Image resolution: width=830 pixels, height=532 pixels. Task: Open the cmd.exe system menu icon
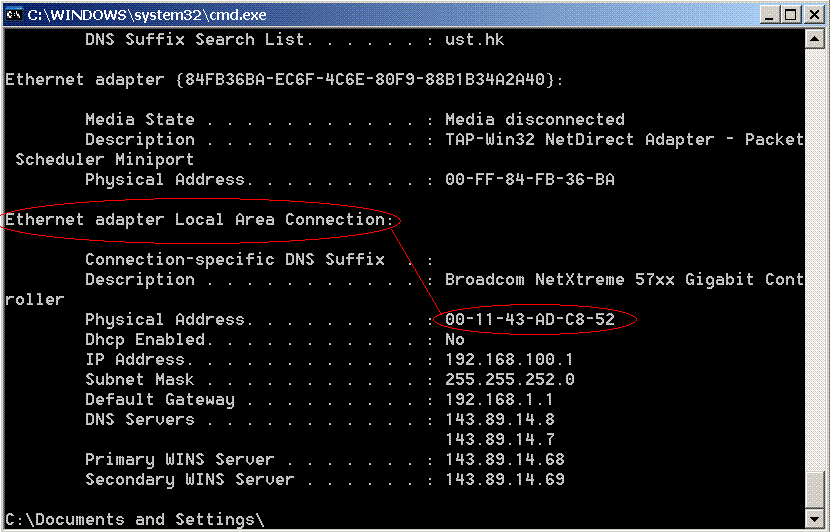pos(14,14)
